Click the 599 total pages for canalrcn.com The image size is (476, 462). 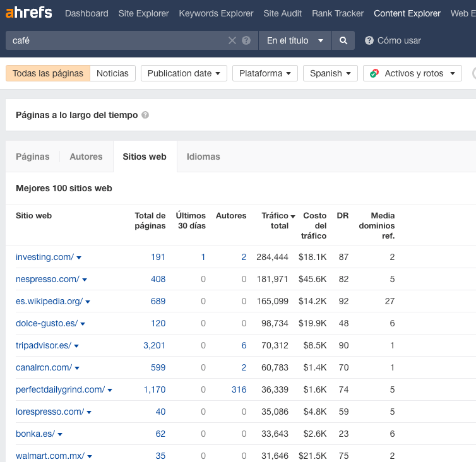tap(158, 367)
